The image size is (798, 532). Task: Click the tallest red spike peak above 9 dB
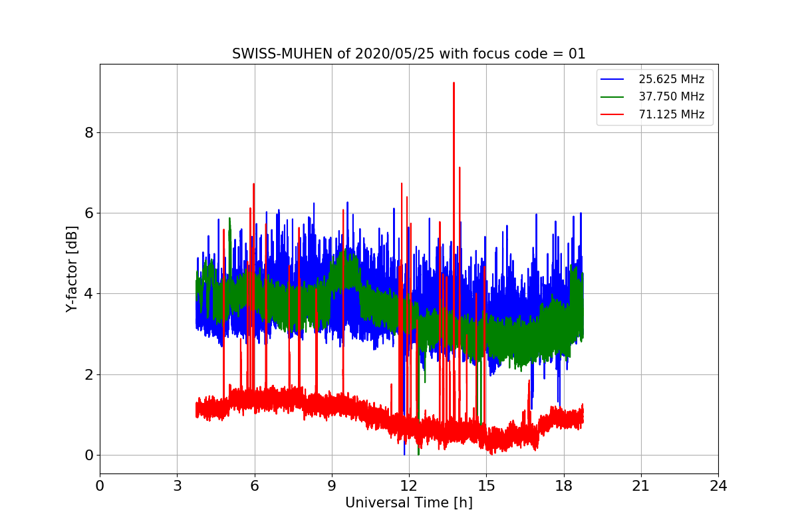tap(454, 84)
